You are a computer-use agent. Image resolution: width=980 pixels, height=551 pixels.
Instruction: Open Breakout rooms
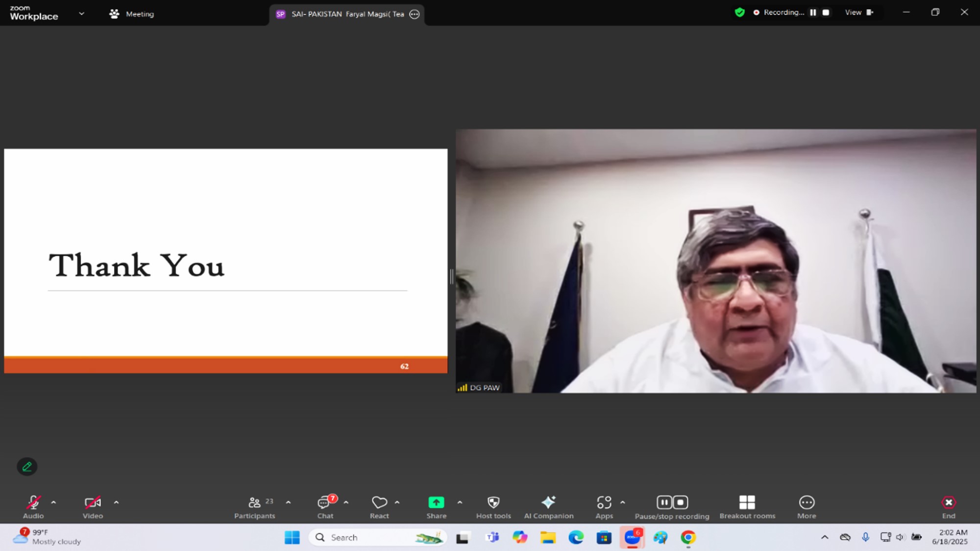click(747, 507)
